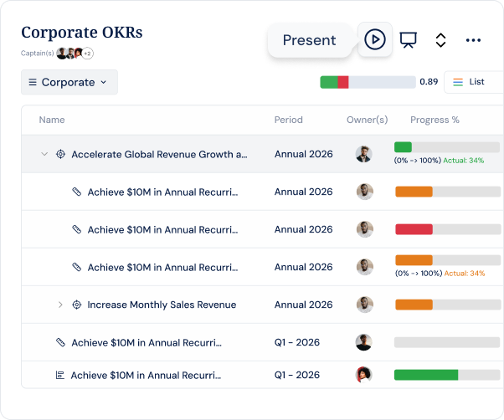Click the long green progress bar on last row
This screenshot has width=504, height=420.
[447, 375]
